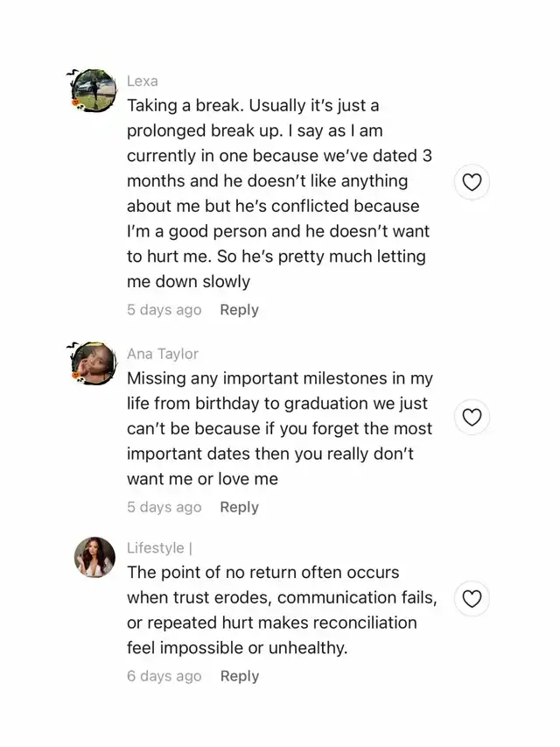Open Lexa's profile picture

click(95, 90)
